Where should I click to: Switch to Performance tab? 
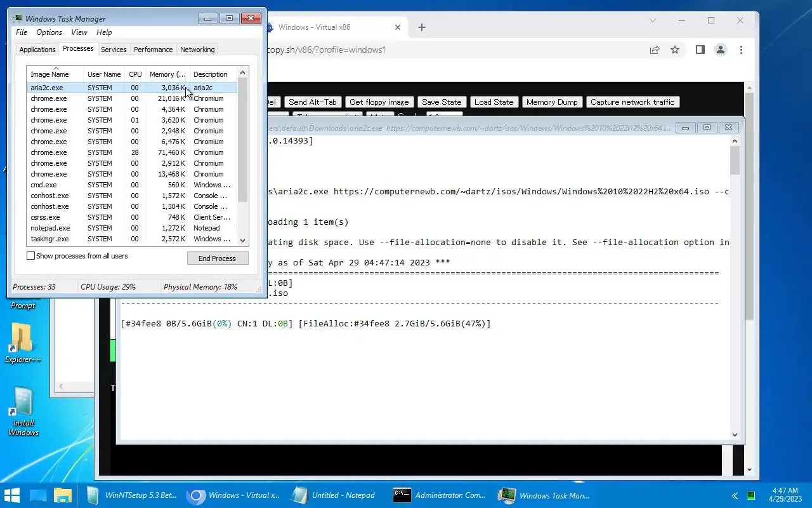point(153,50)
